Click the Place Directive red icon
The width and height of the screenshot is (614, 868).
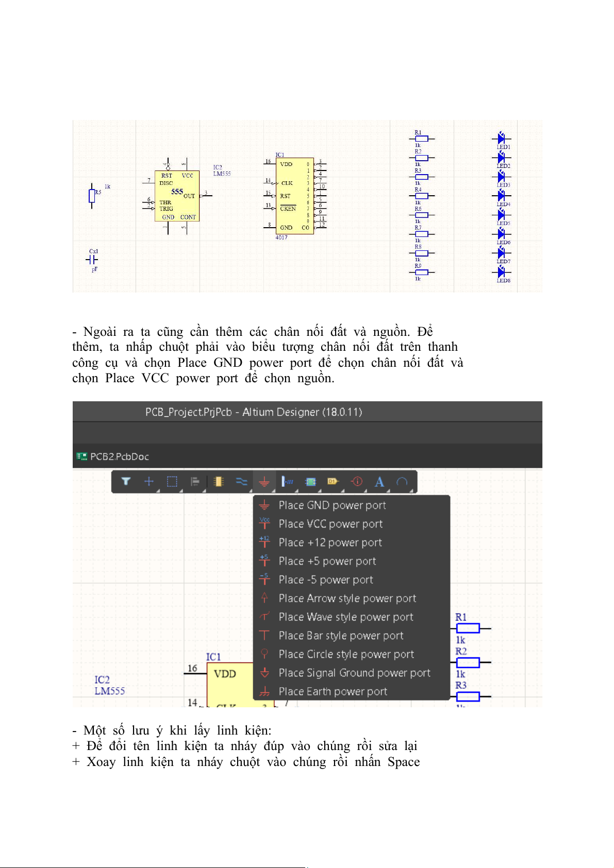click(x=357, y=482)
